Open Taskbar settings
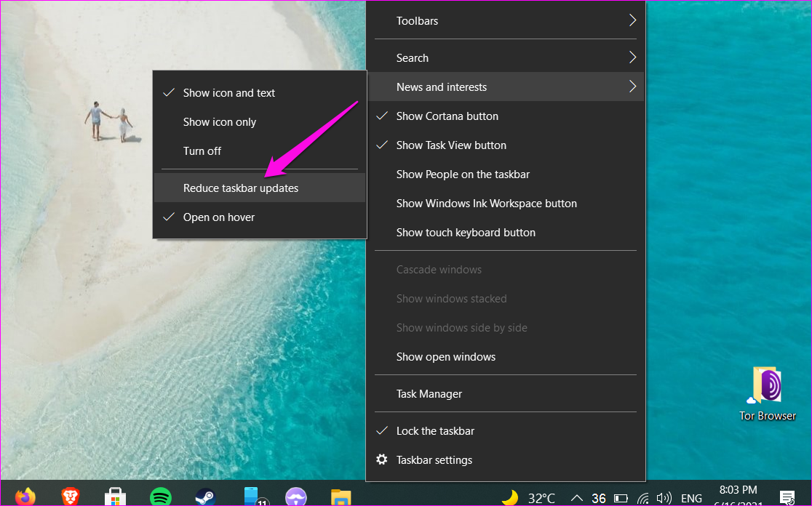812x506 pixels. 506,460
